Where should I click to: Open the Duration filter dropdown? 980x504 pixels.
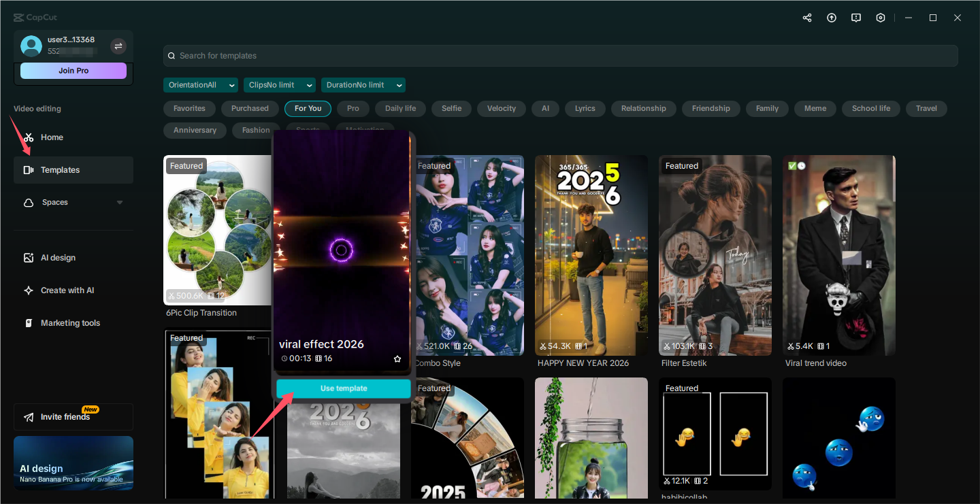point(363,85)
